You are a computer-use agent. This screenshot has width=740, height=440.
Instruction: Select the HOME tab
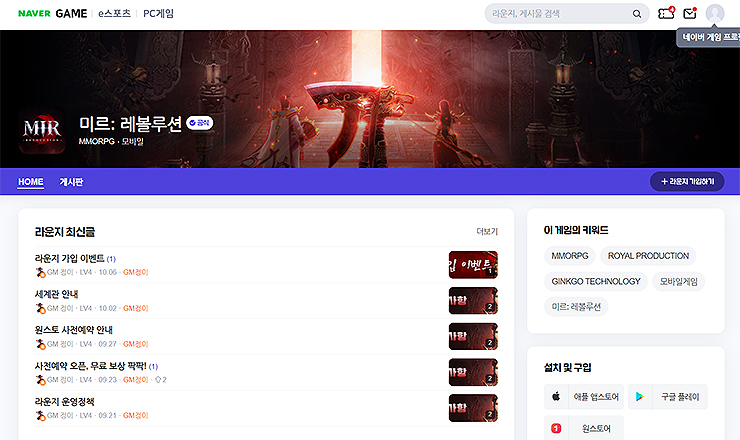(x=31, y=182)
